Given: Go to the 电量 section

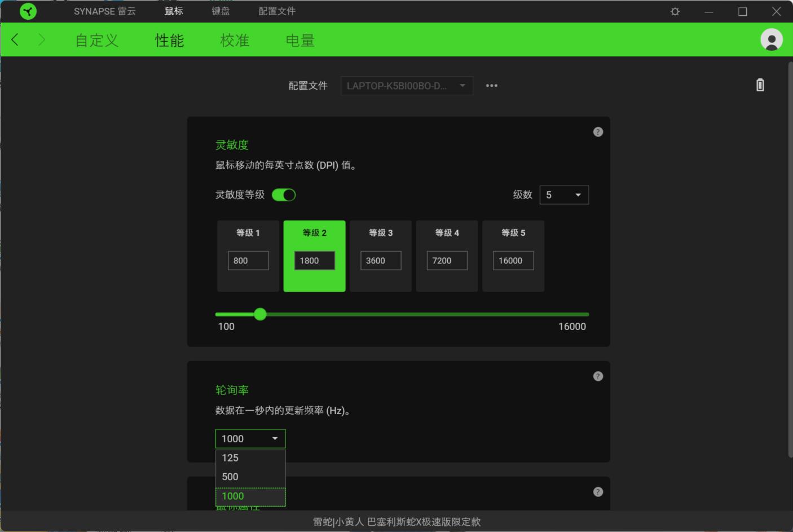Looking at the screenshot, I should pos(299,39).
